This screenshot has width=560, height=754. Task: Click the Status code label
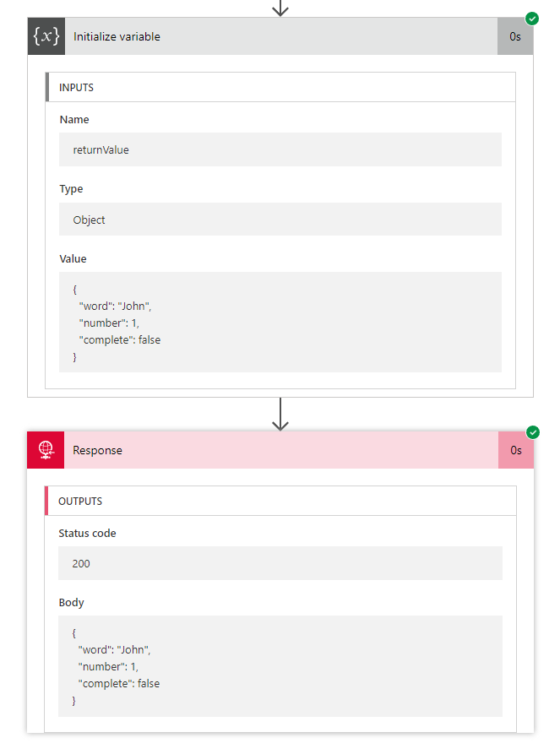tap(87, 534)
